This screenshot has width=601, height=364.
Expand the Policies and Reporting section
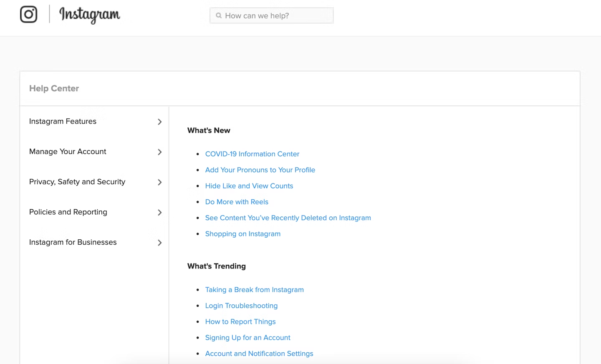[159, 212]
